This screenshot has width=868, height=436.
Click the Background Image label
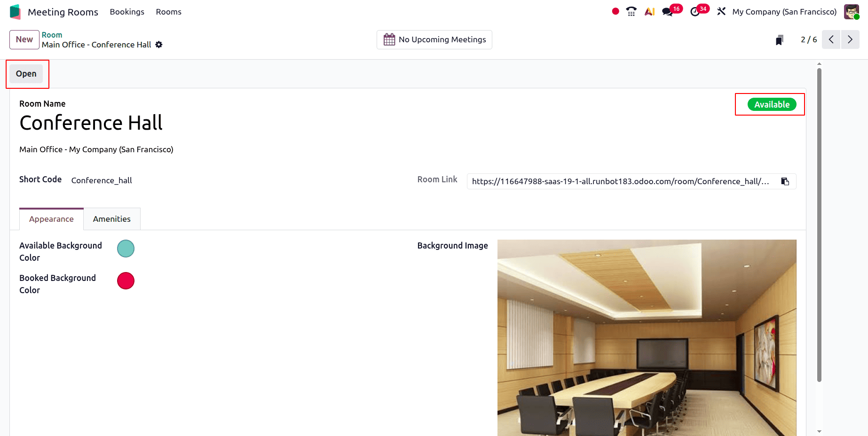point(452,246)
